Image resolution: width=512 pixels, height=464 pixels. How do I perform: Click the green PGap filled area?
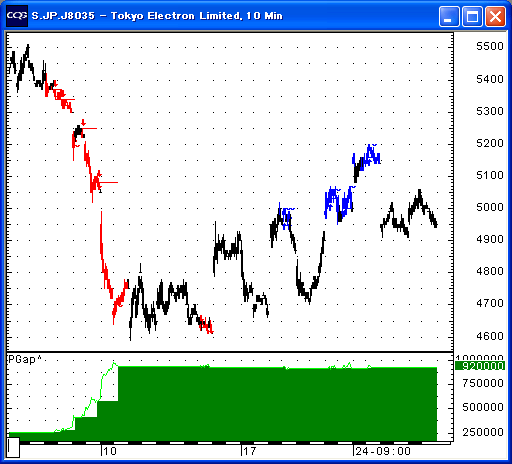pyautogui.click(x=277, y=404)
